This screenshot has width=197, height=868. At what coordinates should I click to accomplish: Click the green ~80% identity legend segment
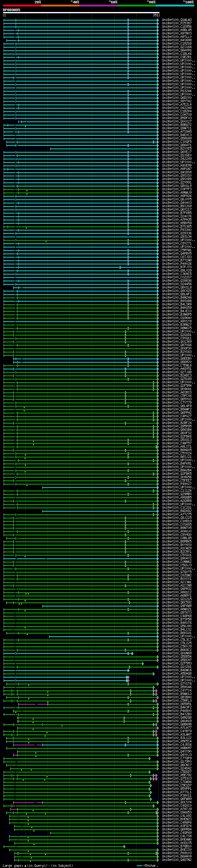click(x=137, y=6)
